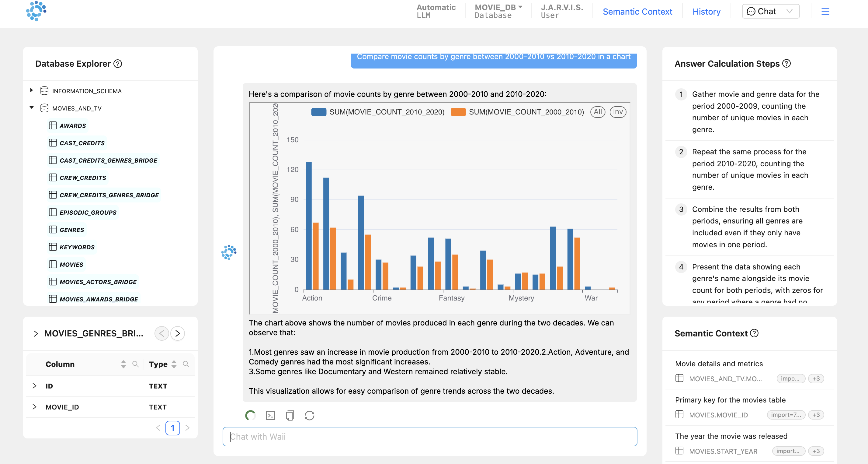Expand the INFORMATION_SCHEMA tree node
The image size is (868, 464).
32,90
